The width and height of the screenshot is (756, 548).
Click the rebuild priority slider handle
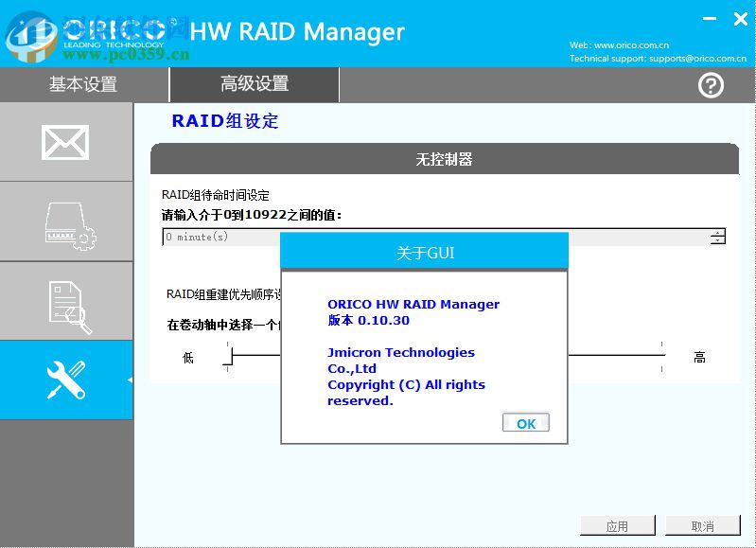[x=228, y=358]
